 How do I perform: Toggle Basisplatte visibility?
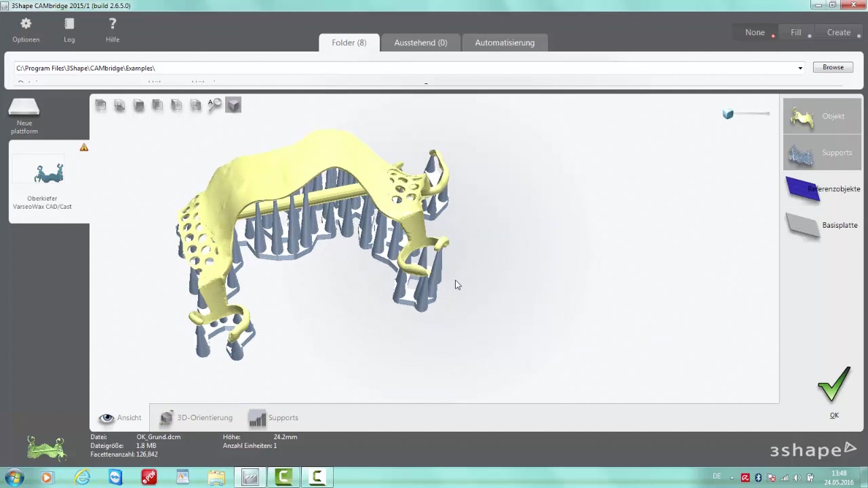tap(822, 225)
